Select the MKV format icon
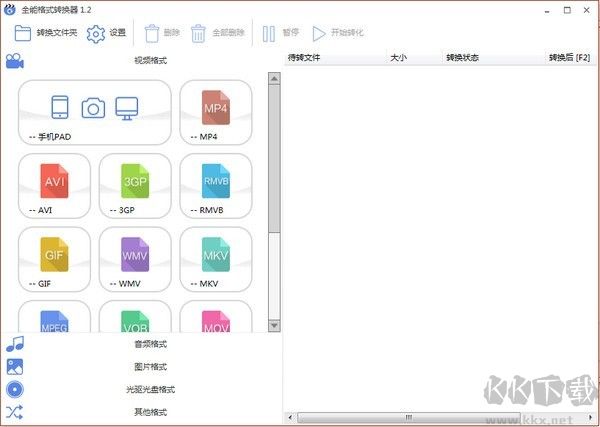This screenshot has width=600, height=427. pyautogui.click(x=216, y=254)
